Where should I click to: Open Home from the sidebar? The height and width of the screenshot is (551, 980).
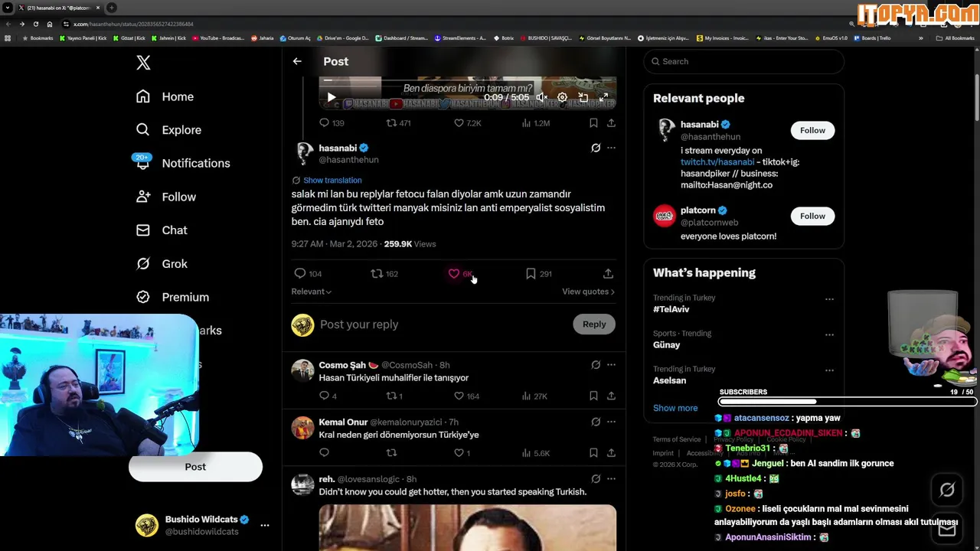point(165,96)
